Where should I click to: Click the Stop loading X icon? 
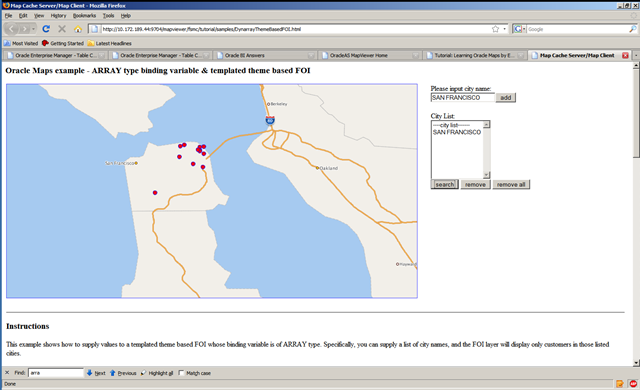(62, 29)
